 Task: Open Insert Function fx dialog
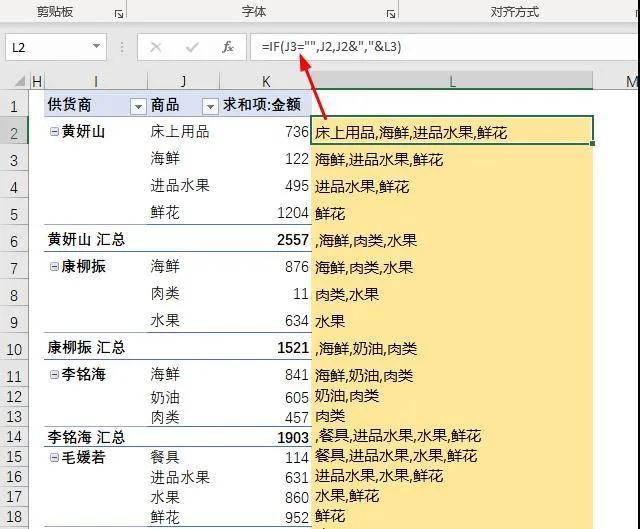[228, 47]
